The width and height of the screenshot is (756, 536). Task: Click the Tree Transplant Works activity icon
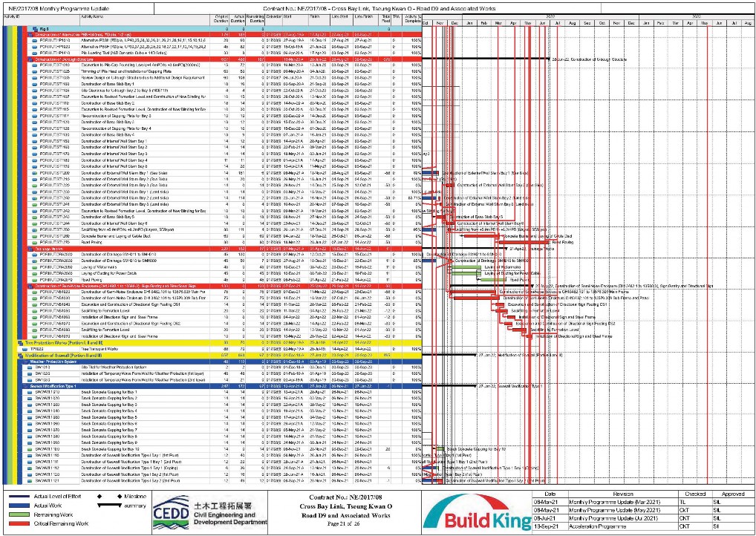tap(25, 348)
